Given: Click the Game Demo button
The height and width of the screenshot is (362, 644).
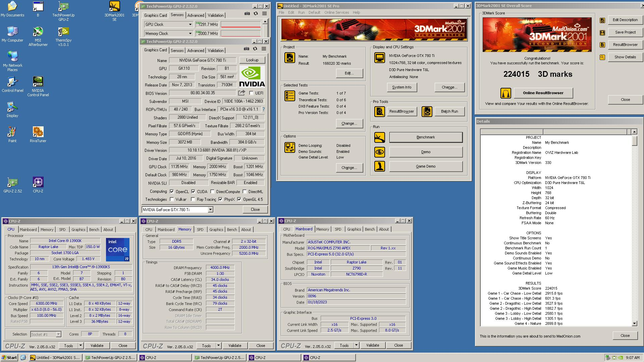Looking at the screenshot, I should (x=426, y=166).
